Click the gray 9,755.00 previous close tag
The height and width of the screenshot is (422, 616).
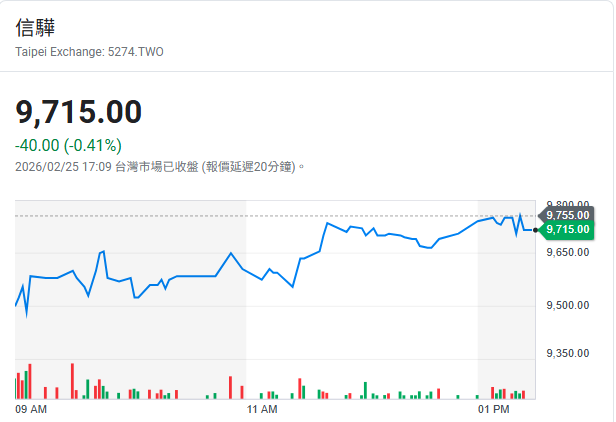coord(567,214)
